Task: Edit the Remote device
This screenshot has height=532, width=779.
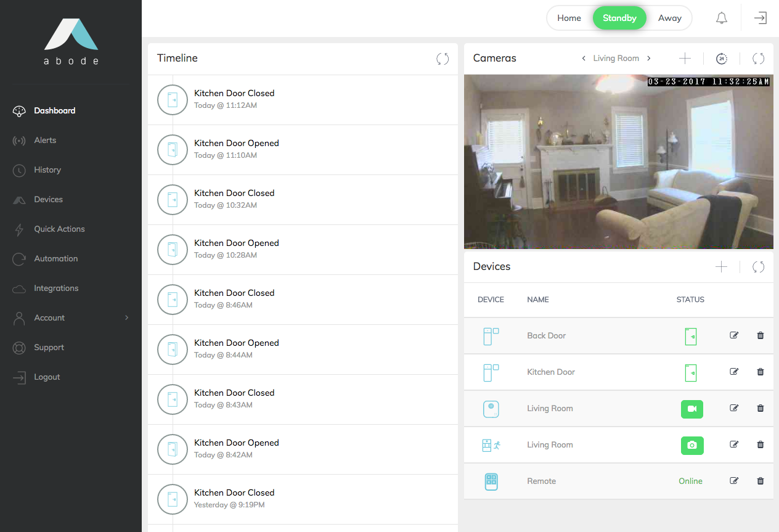Action: [734, 481]
